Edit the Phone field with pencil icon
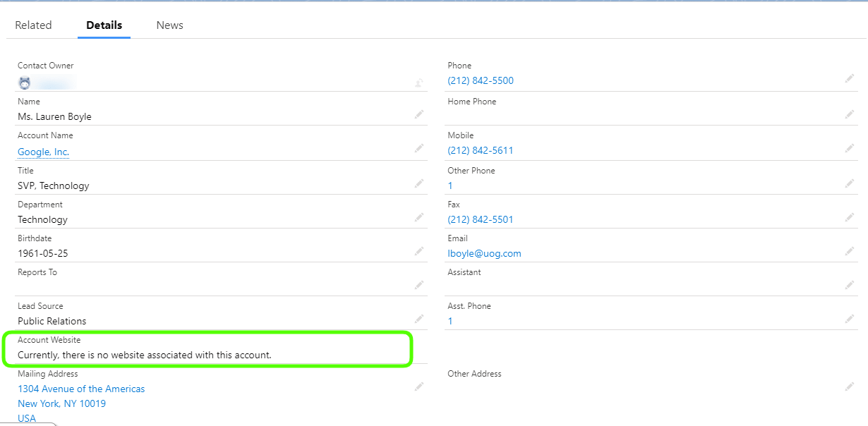 tap(850, 78)
